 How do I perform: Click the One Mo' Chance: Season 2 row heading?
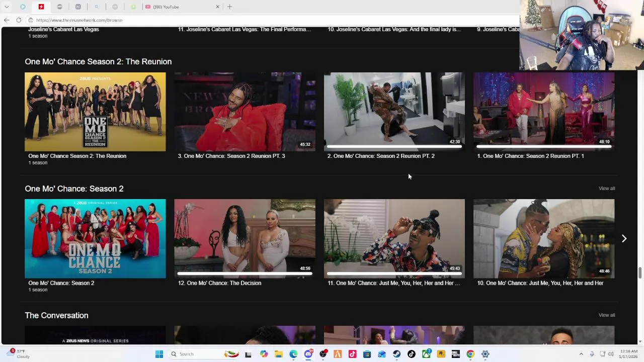(x=74, y=189)
